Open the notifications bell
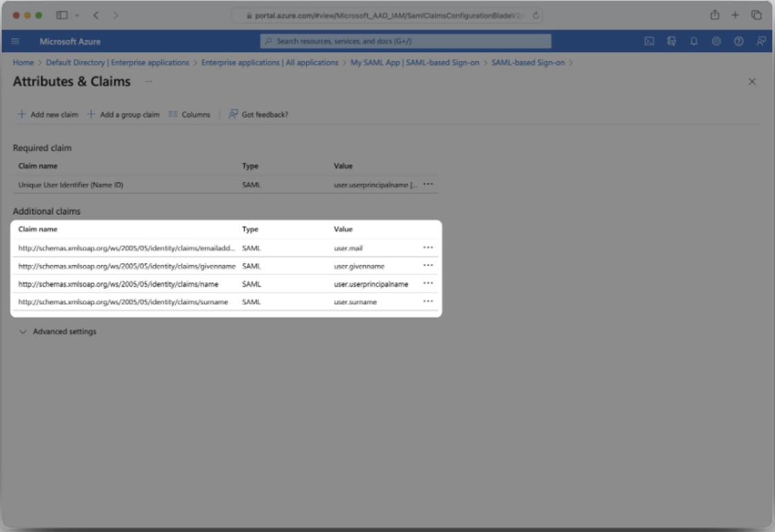 694,41
